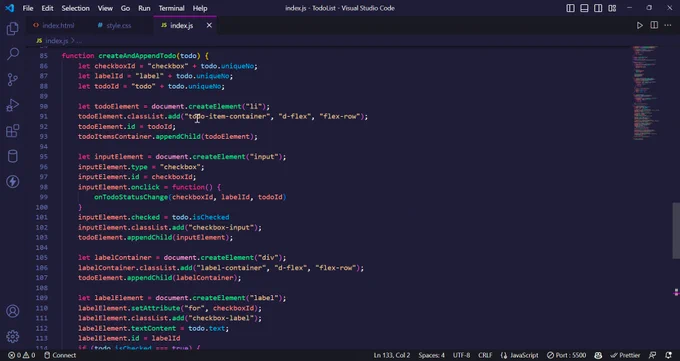
Task: Click the Run Code play icon
Action: click(x=640, y=26)
